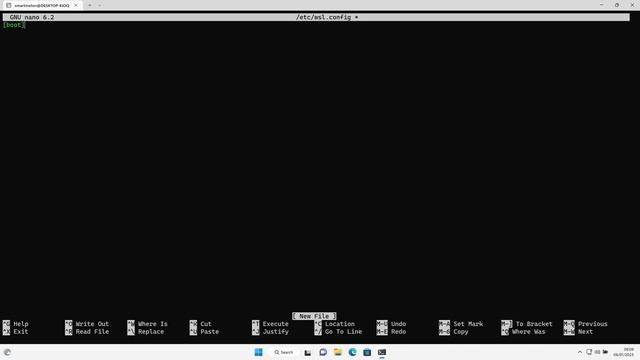Click the Where Was shortcut label
Screen dimensions: 640x360
529,331
